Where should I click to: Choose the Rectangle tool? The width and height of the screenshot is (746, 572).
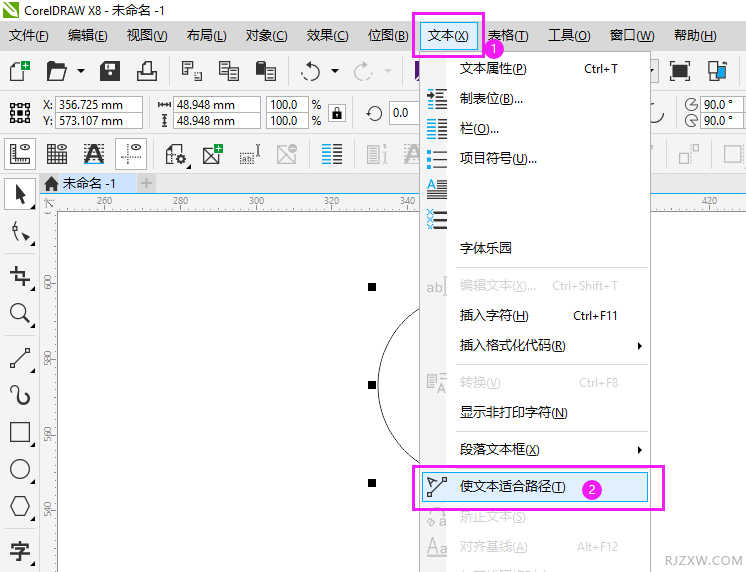coord(19,432)
